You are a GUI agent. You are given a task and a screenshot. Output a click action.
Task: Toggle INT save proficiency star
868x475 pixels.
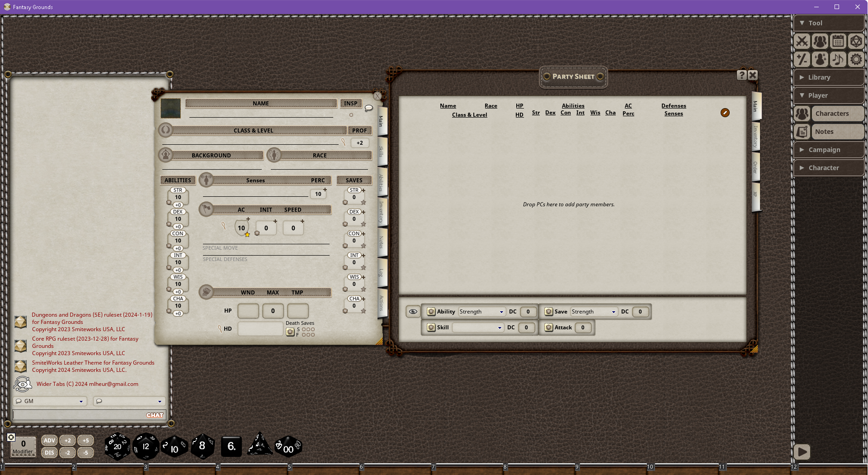coord(363,268)
